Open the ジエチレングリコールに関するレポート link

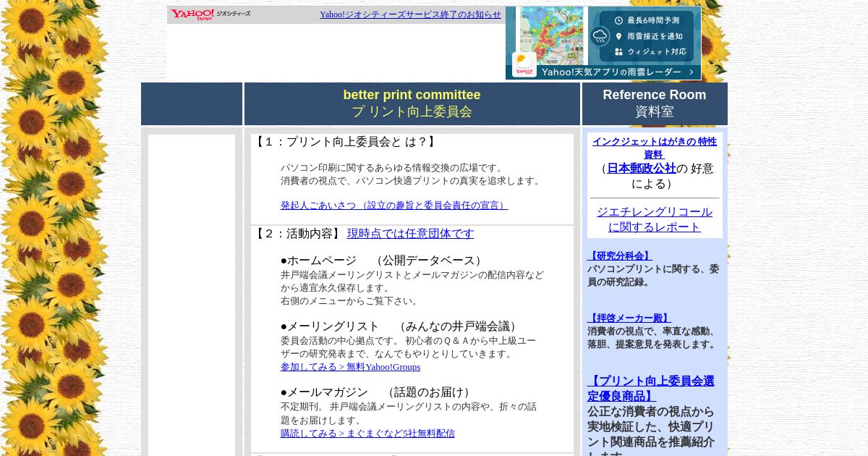tap(655, 219)
